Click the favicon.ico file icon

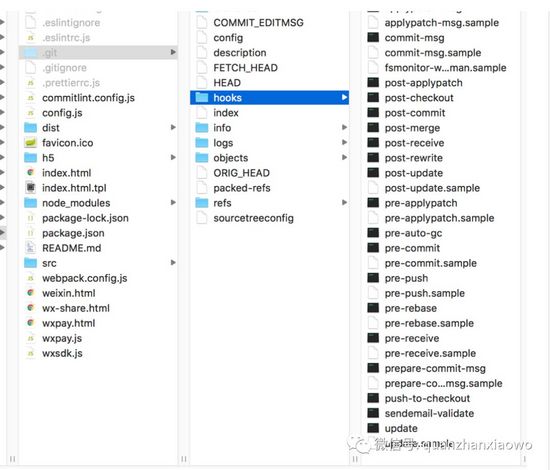(x=31, y=143)
